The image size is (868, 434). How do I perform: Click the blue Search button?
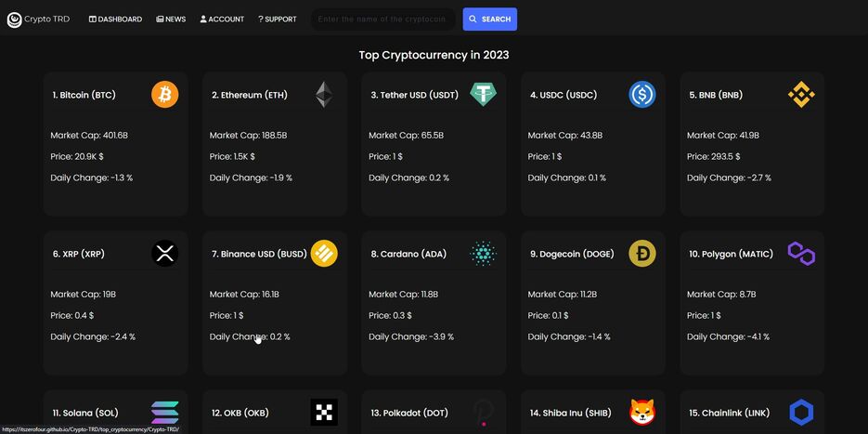[x=490, y=20]
